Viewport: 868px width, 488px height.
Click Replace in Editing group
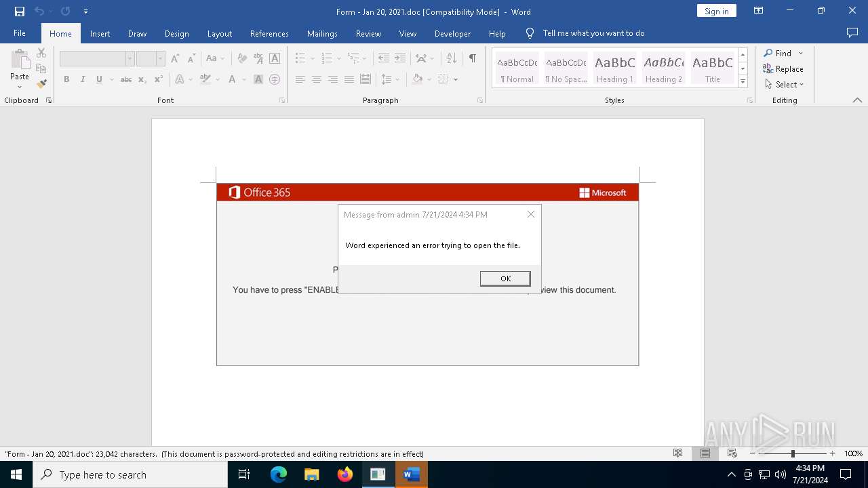coord(783,69)
